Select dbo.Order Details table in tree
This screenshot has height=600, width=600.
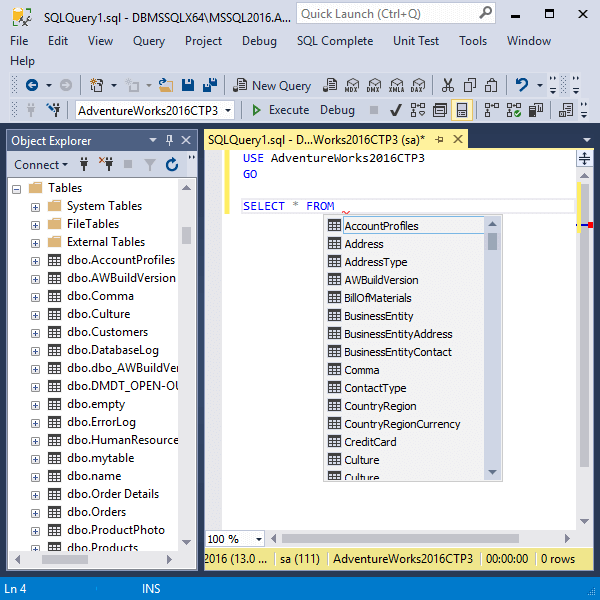pyautogui.click(x=113, y=494)
